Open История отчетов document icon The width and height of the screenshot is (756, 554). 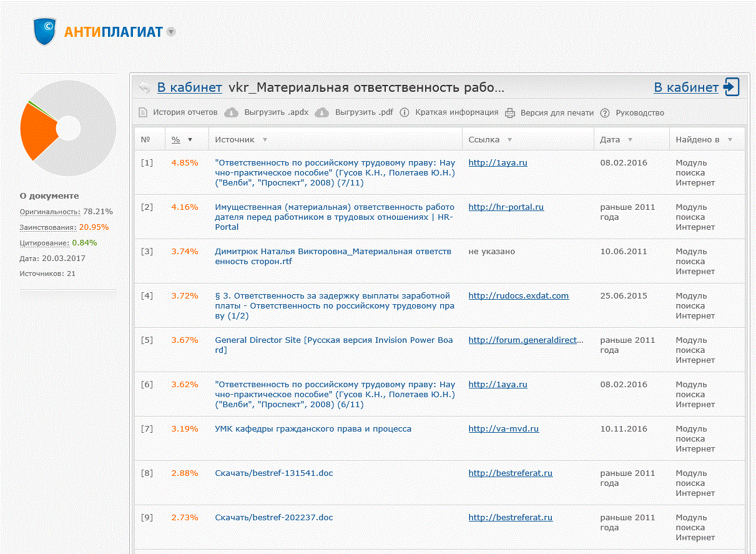click(143, 112)
